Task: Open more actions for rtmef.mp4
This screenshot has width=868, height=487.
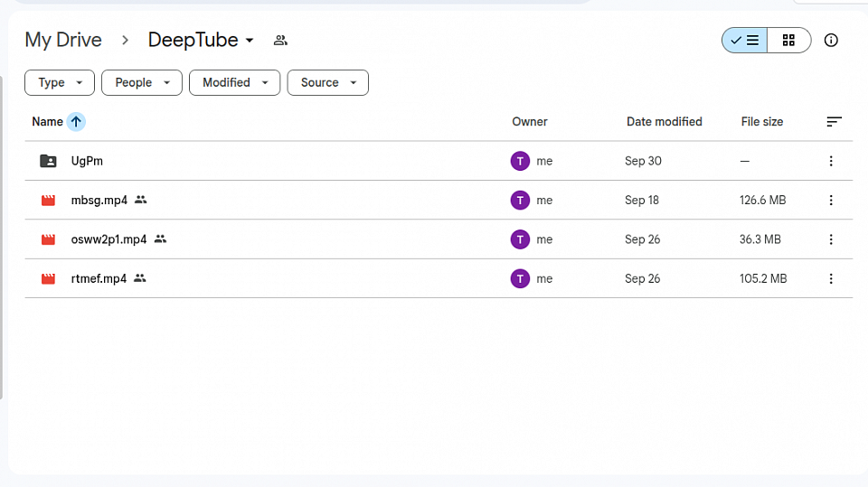Action: [x=831, y=279]
